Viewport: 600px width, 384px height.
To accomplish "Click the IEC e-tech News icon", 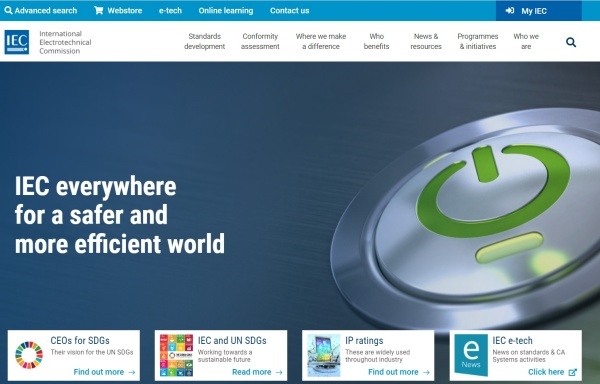I will [471, 355].
